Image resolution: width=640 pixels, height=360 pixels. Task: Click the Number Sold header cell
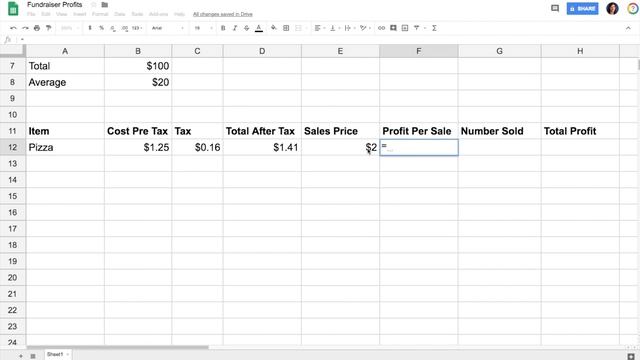(x=500, y=131)
